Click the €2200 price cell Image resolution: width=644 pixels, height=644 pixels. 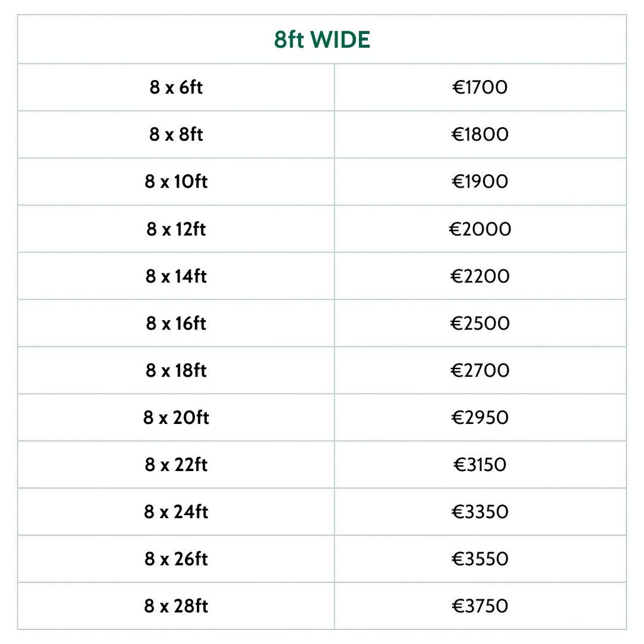click(480, 276)
